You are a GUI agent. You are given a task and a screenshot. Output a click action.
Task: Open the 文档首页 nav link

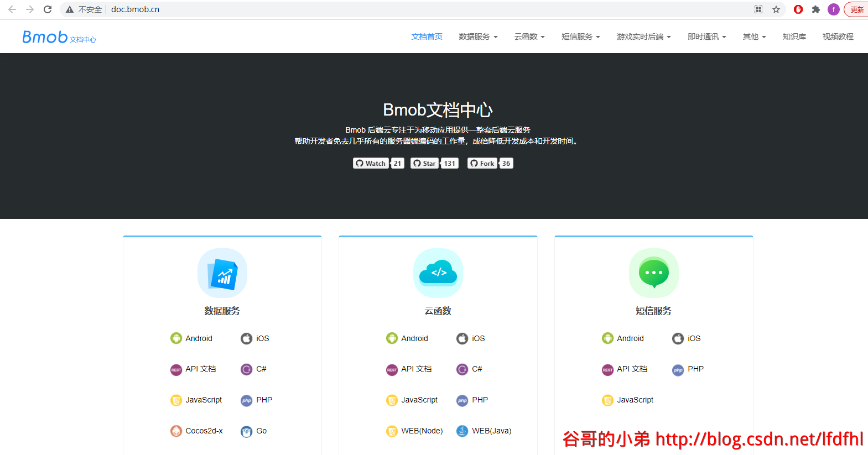[427, 36]
